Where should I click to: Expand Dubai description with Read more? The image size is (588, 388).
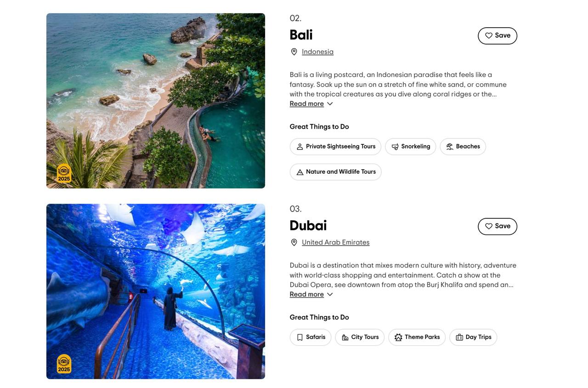pos(306,295)
